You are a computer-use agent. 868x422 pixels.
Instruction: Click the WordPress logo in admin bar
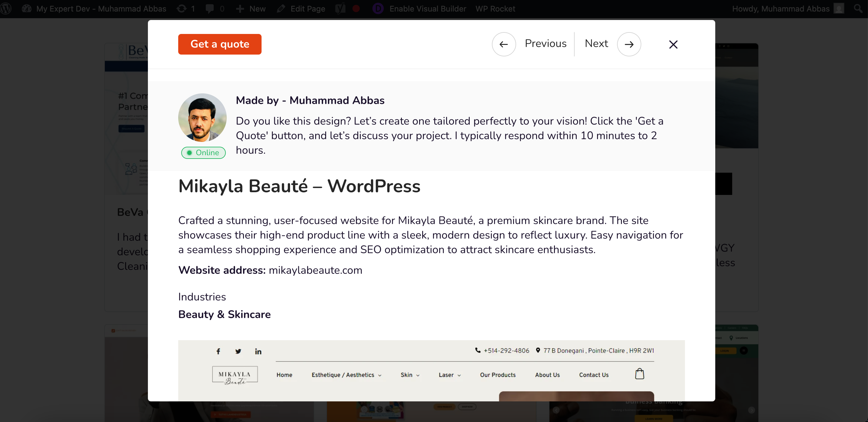[x=6, y=8]
